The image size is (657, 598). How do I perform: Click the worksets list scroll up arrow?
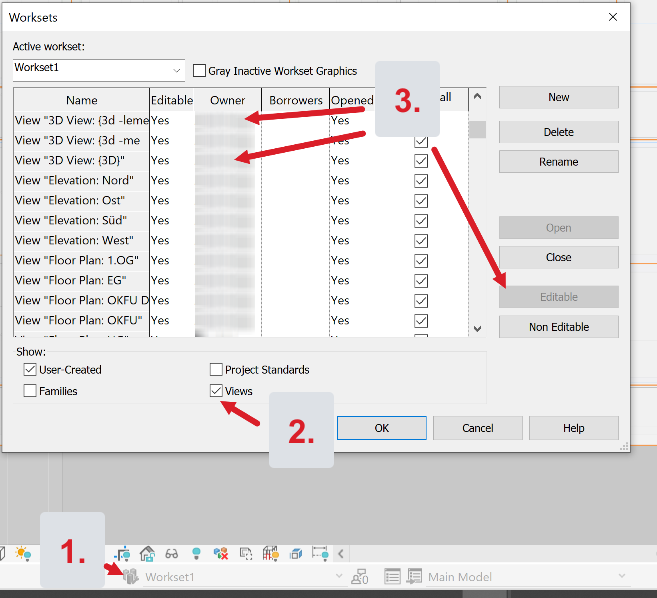tap(477, 96)
